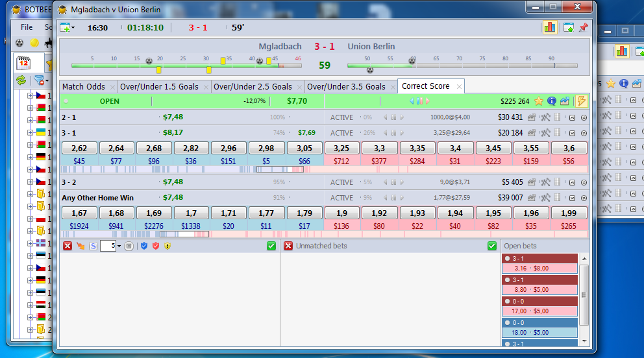Mark the Correct Score market as favourite
This screenshot has width=644, height=358.
(538, 101)
